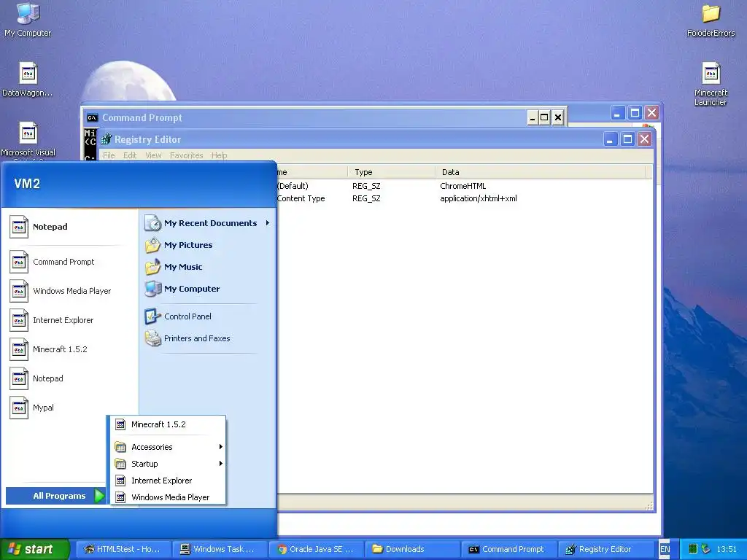Switch to Downloads taskbar button

click(412, 550)
